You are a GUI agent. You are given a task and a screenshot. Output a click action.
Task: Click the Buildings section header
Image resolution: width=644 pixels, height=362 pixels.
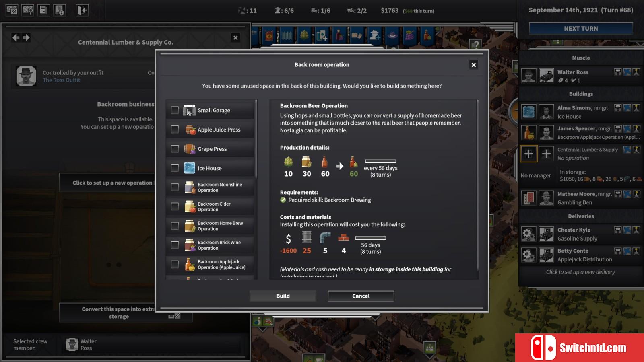[x=581, y=94]
